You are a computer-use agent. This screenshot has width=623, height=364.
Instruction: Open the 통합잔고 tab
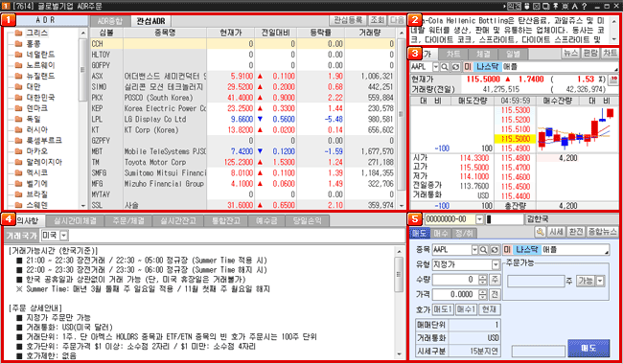pyautogui.click(x=226, y=221)
